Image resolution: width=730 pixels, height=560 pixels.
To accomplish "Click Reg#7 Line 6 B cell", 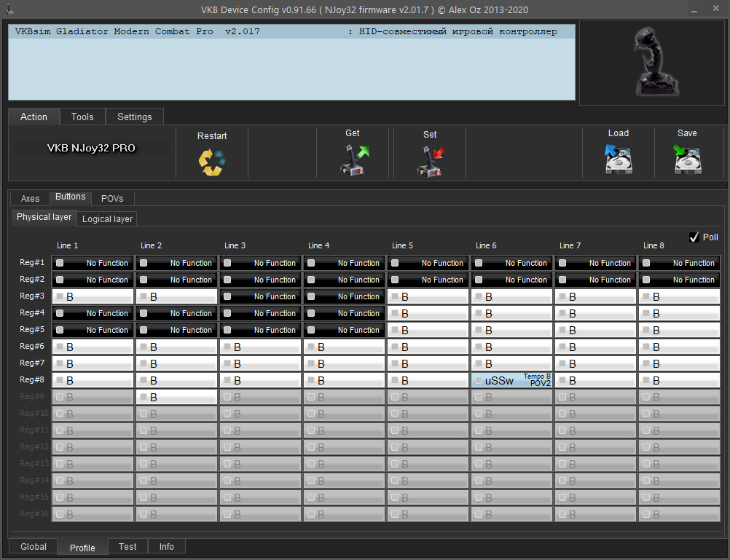I will pos(511,363).
